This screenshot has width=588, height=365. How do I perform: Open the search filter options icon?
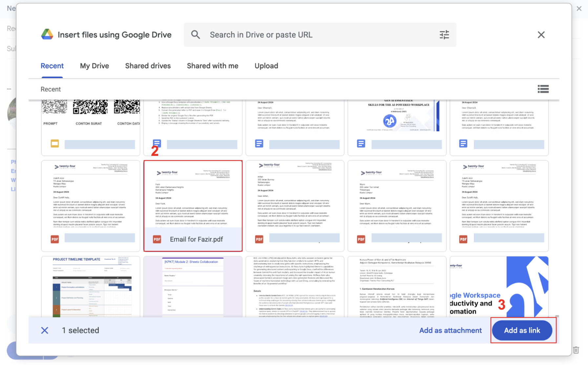point(444,34)
